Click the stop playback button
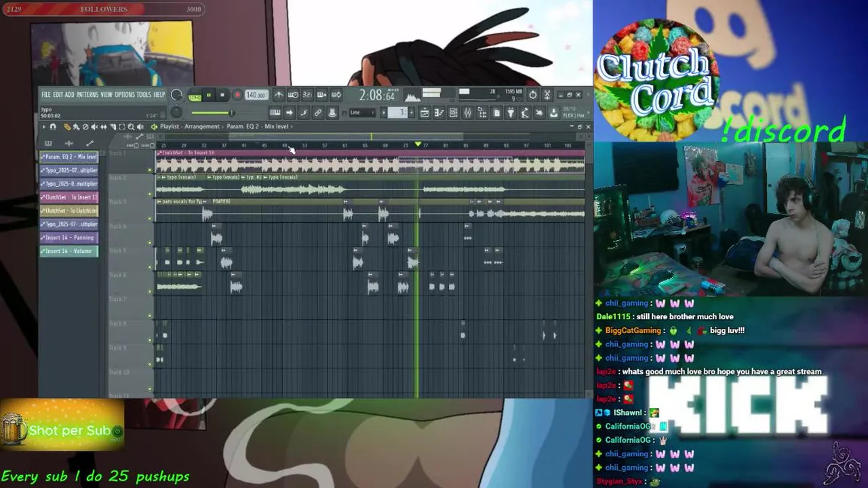 pos(222,95)
